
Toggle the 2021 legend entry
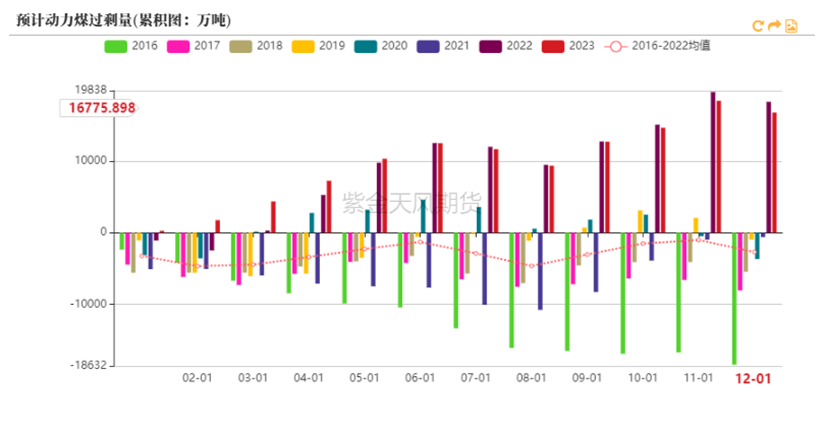(x=443, y=46)
